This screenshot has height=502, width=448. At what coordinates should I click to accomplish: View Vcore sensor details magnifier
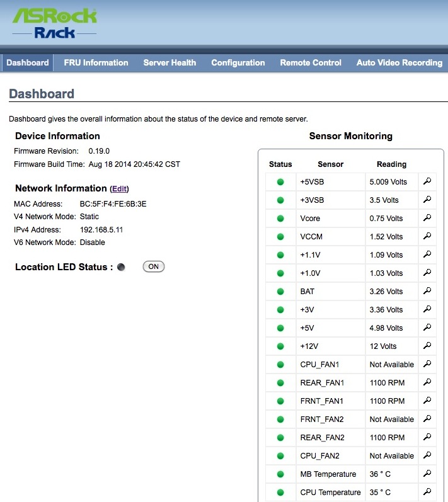(x=427, y=218)
